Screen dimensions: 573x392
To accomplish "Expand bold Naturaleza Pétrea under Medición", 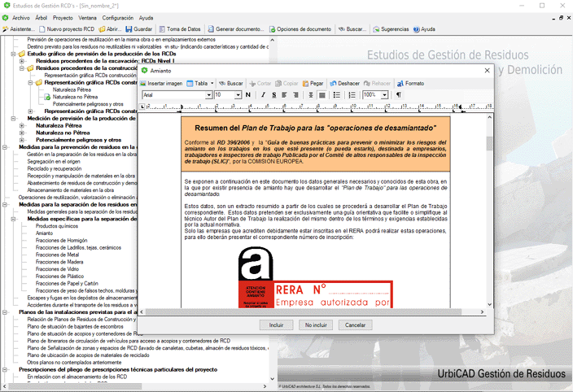I will coord(22,125).
